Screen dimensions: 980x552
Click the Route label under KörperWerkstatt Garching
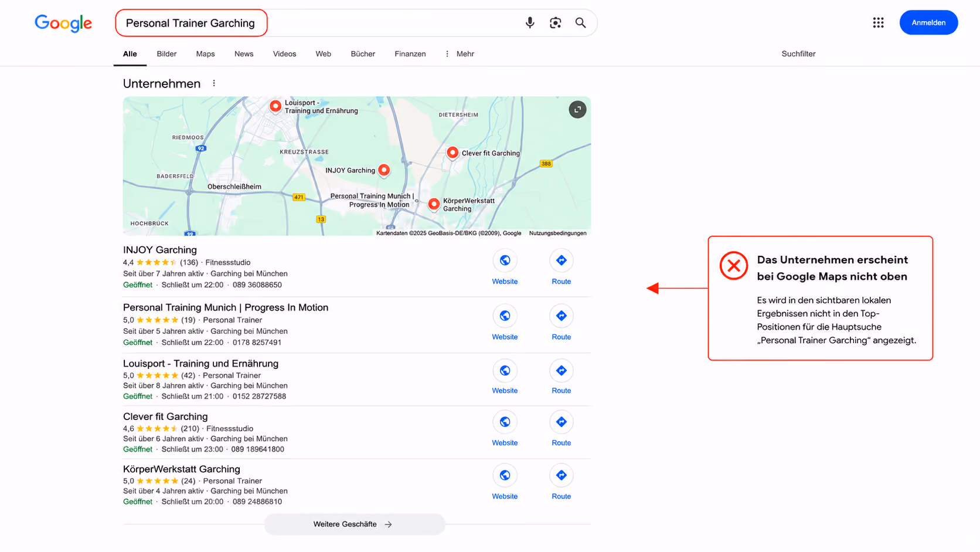[x=561, y=496]
